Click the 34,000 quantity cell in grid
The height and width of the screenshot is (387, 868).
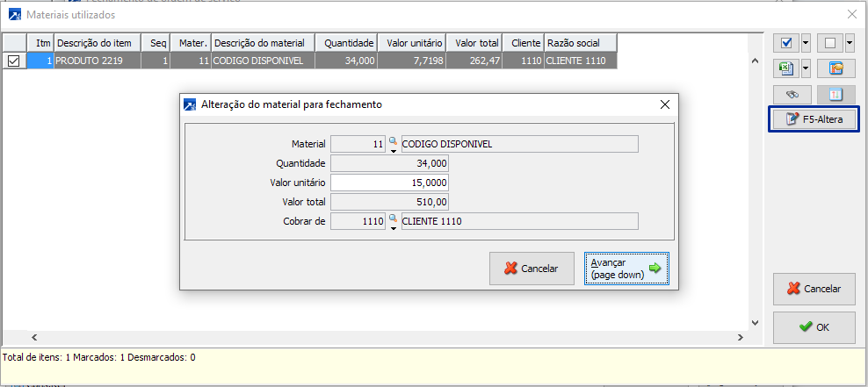[346, 61]
